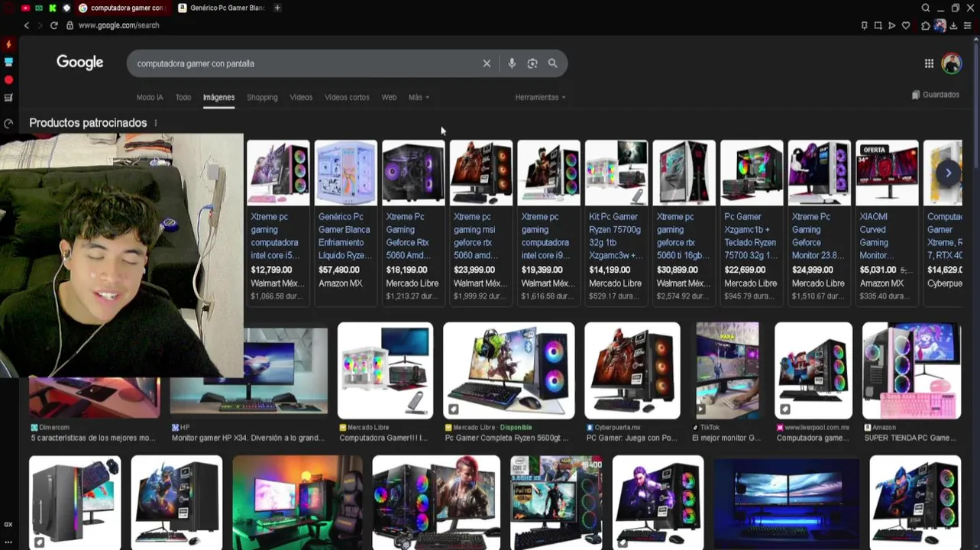Screen dimensions: 980x550
Task: Submit search with magnifying glass icon
Action: (x=553, y=63)
